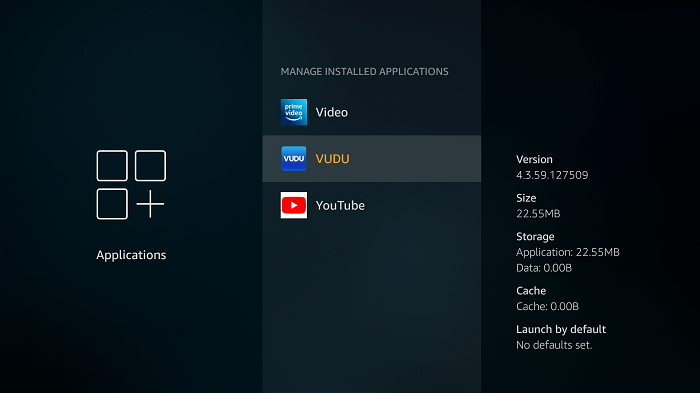Click the Application: 22.55MB storage line

tap(567, 252)
